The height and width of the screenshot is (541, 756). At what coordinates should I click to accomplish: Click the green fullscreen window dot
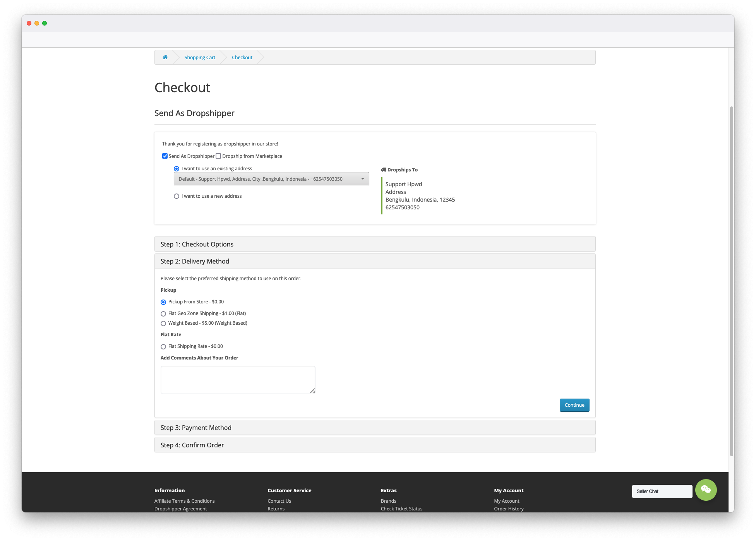[x=45, y=23]
